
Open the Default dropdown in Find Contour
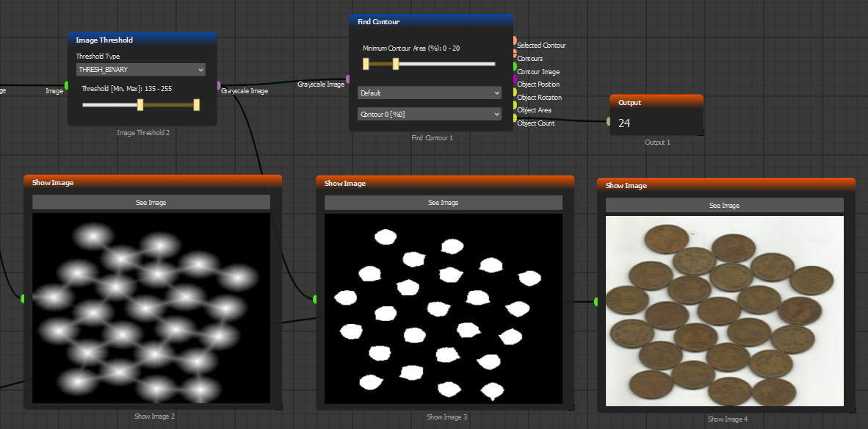pyautogui.click(x=430, y=93)
